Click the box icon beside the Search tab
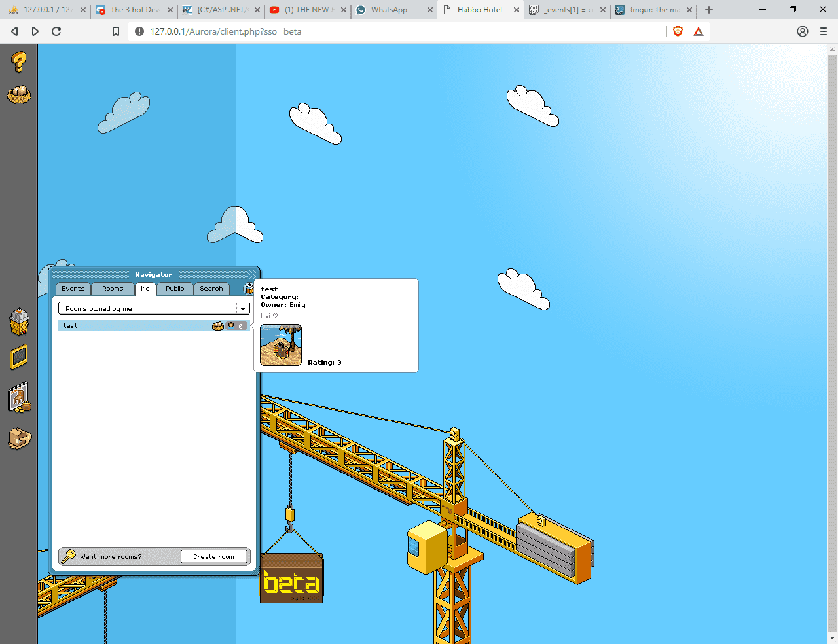 249,289
